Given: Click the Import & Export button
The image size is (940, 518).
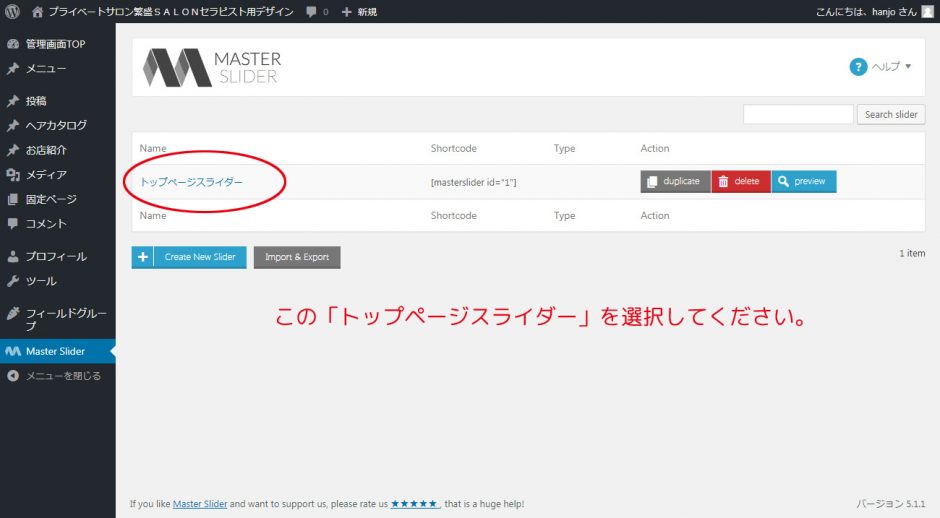Looking at the screenshot, I should [x=297, y=257].
